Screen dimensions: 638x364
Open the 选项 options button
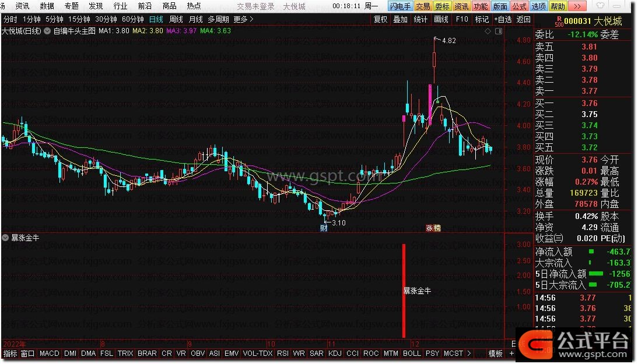(x=538, y=6)
